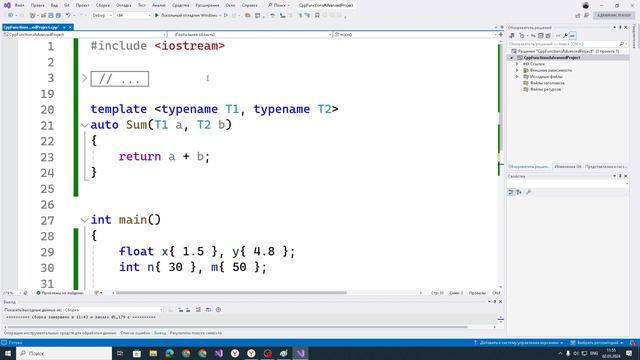Screen dimensions: 640x360
Task: Collapse all icon in Solution Explorer toolbar
Action: pyautogui.click(x=541, y=36)
